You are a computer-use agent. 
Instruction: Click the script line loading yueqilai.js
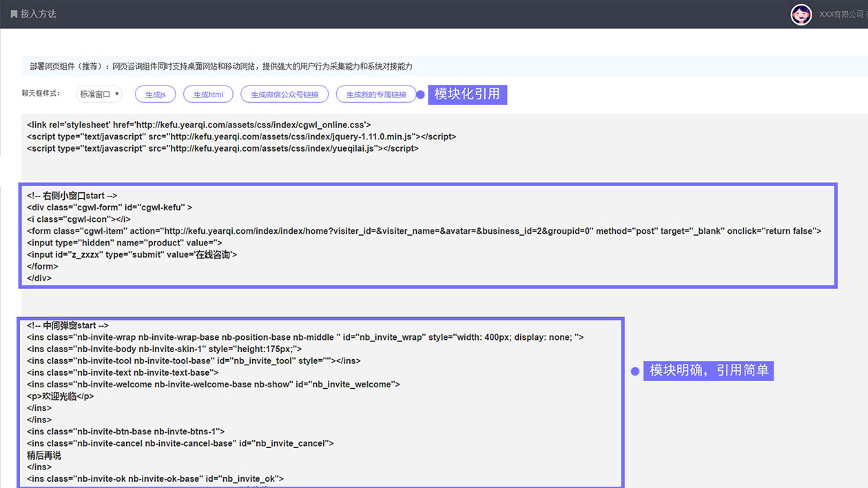223,148
